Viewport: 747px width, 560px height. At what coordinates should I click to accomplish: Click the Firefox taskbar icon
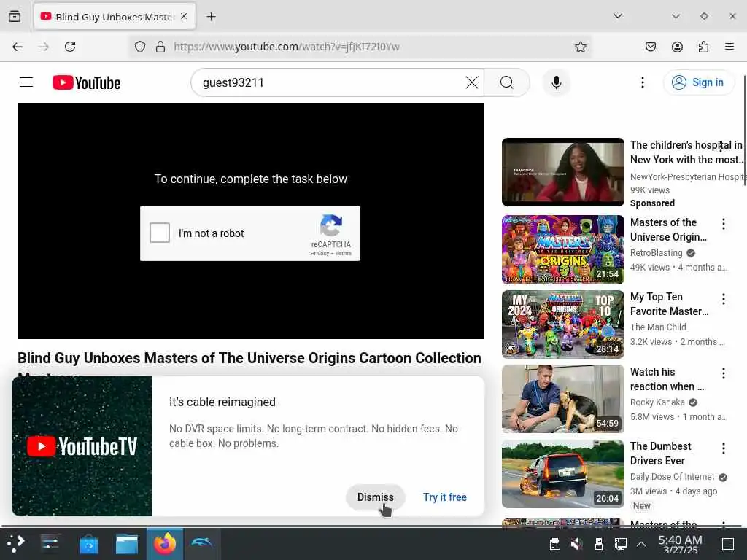click(164, 544)
